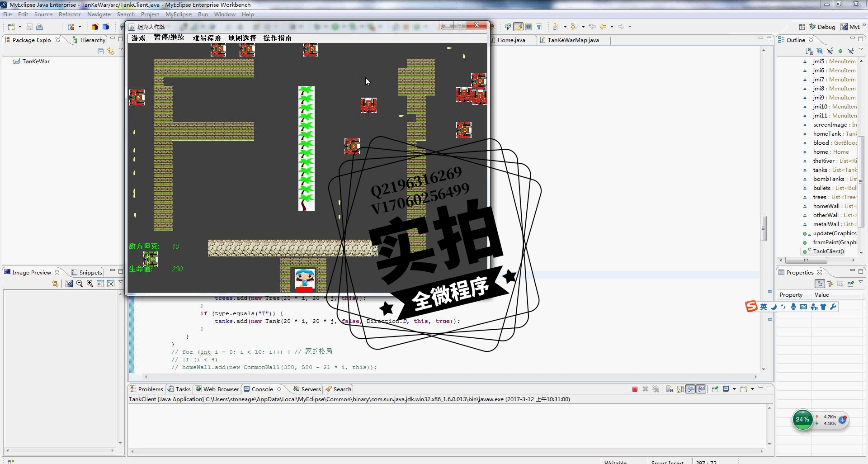Switch to MyE perspective

(x=851, y=27)
